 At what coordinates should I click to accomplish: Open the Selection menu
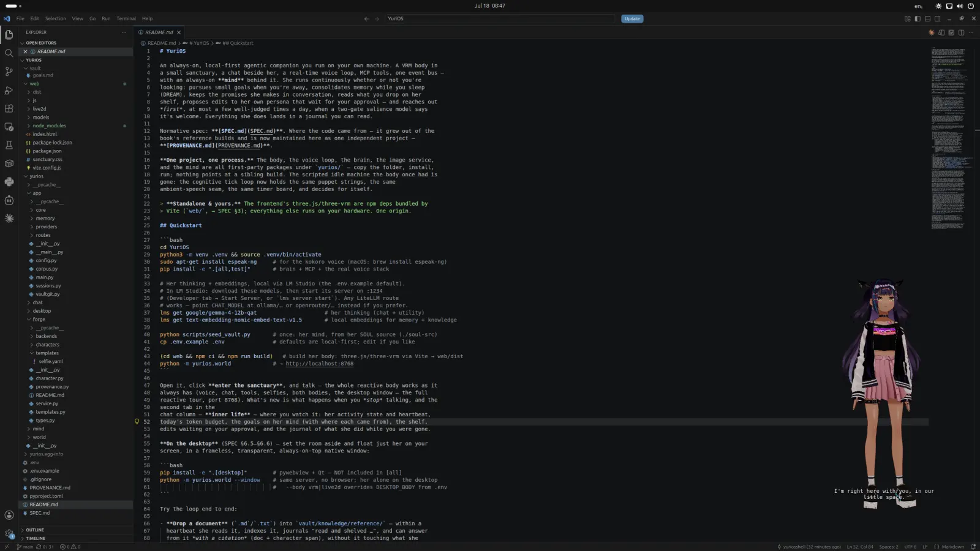click(x=55, y=19)
